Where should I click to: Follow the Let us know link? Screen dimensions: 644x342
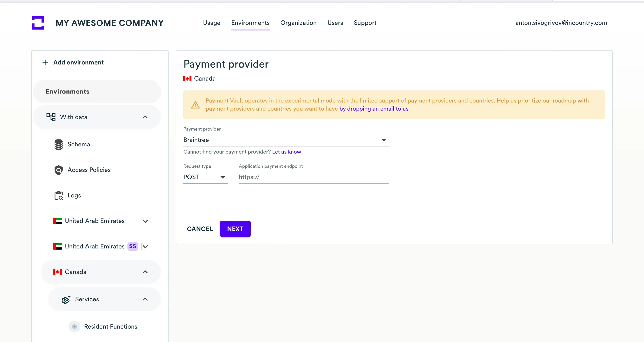tap(286, 152)
